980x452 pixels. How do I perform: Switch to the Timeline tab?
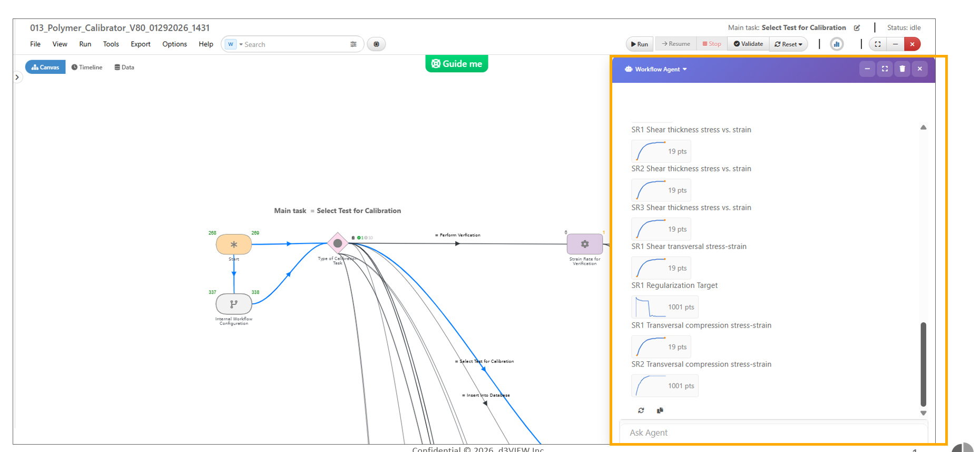87,68
